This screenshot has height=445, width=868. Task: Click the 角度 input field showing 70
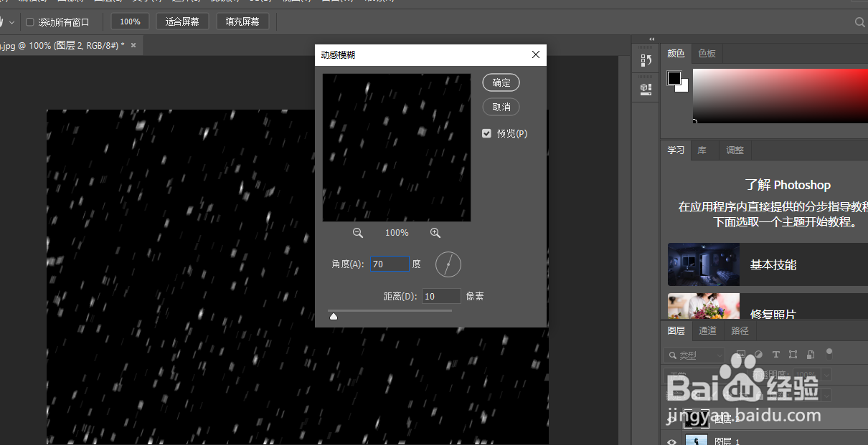pos(390,264)
